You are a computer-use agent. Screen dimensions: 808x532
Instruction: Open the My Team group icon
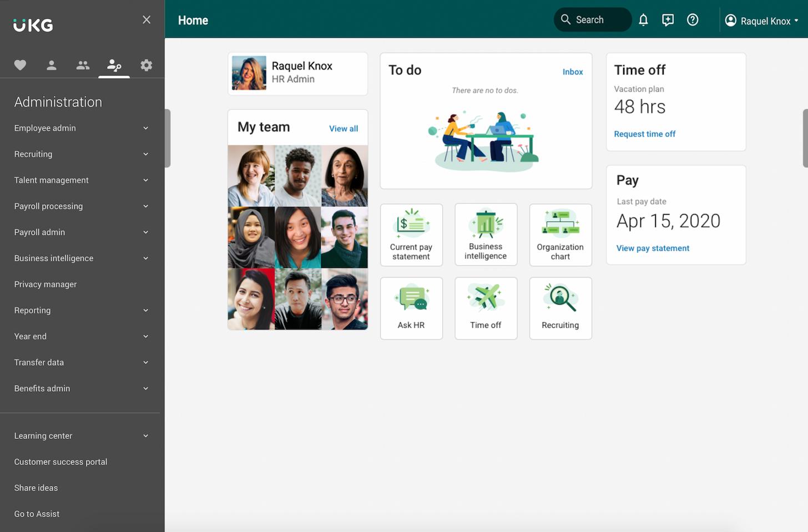[x=82, y=65]
